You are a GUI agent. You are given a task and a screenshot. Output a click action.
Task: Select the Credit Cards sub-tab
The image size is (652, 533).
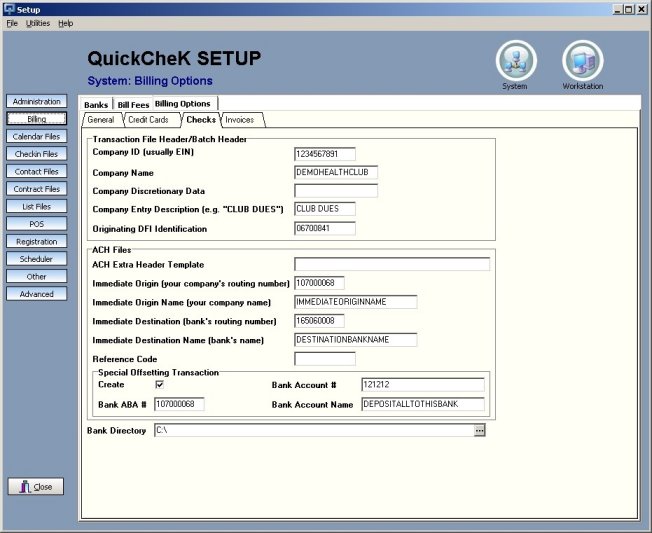(x=147, y=120)
